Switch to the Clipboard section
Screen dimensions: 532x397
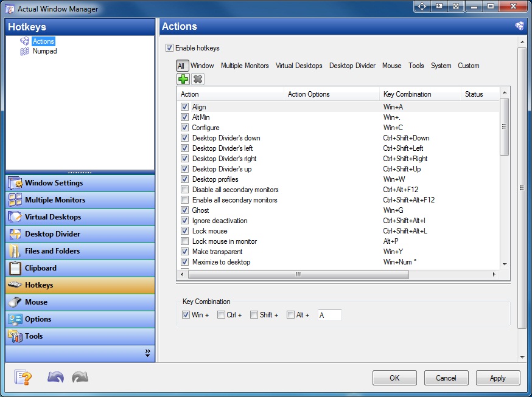point(80,268)
